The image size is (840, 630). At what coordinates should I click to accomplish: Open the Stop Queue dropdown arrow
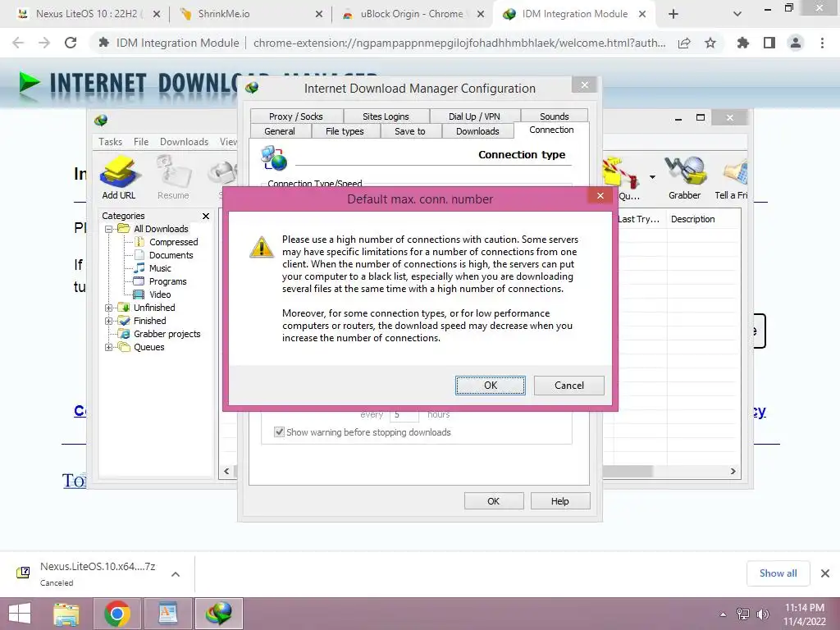coord(652,177)
